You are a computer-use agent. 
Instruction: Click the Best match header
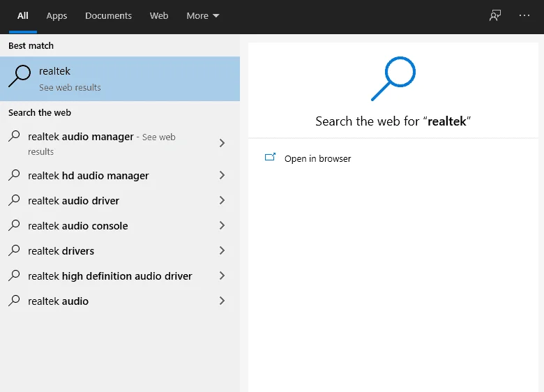pyautogui.click(x=31, y=46)
